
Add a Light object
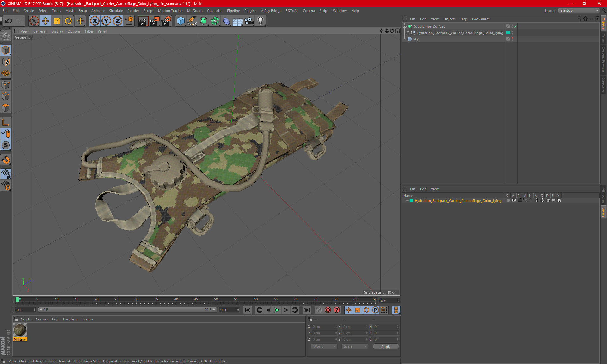point(261,21)
